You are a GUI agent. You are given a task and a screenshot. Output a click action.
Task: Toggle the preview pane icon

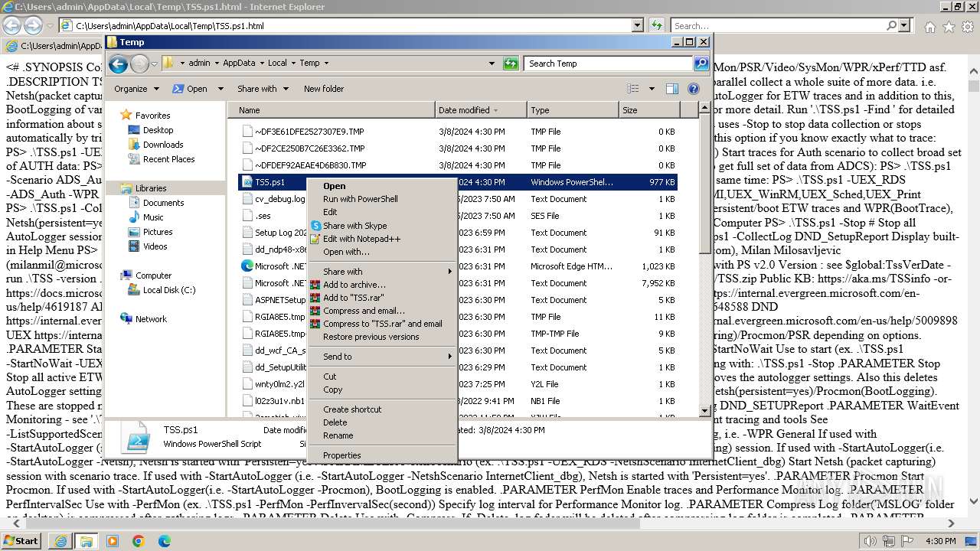pos(671,89)
